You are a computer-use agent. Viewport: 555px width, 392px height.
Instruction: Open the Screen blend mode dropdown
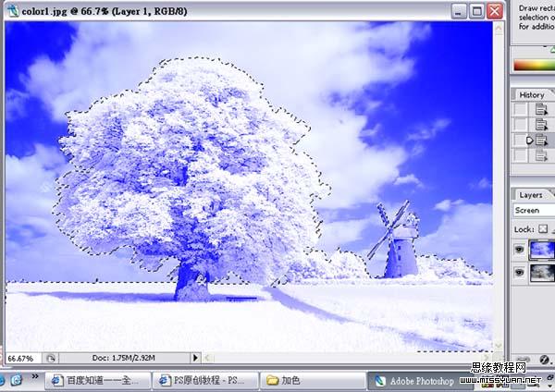coord(535,211)
